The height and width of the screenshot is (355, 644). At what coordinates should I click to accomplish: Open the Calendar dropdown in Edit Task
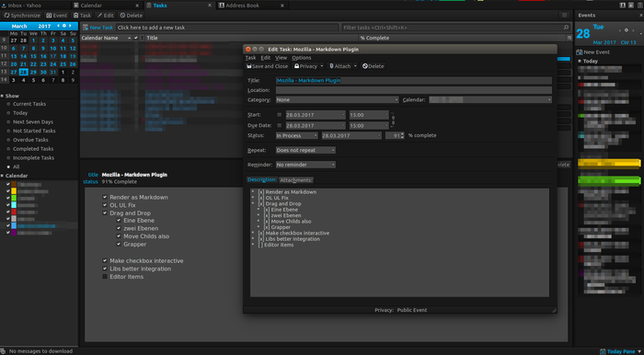490,99
